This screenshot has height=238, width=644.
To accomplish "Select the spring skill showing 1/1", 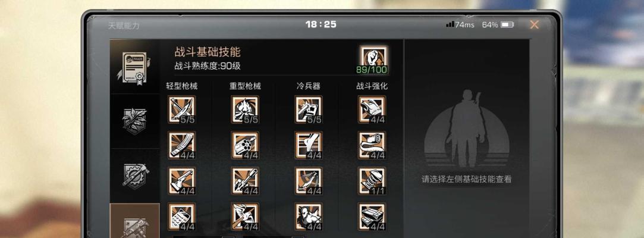I will coord(372,181).
